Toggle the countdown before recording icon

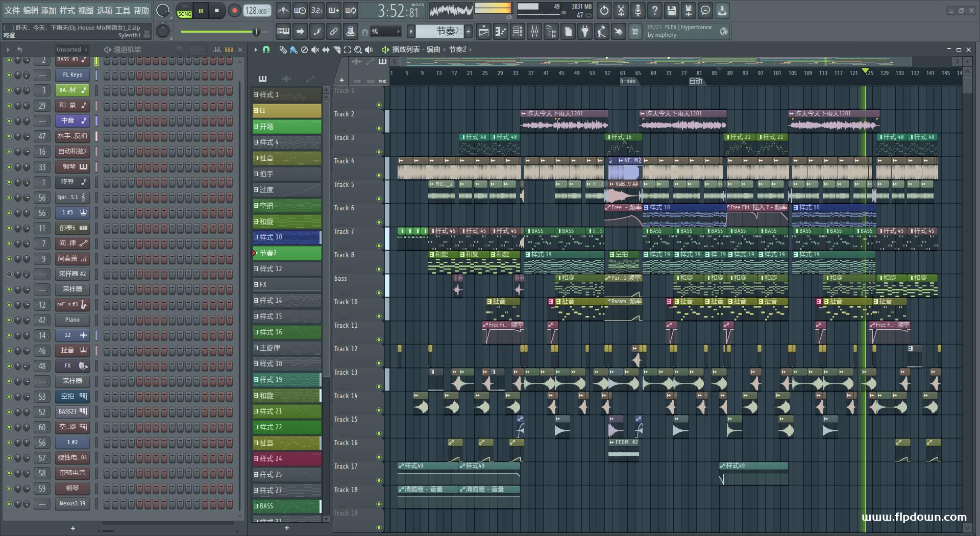pos(316,10)
